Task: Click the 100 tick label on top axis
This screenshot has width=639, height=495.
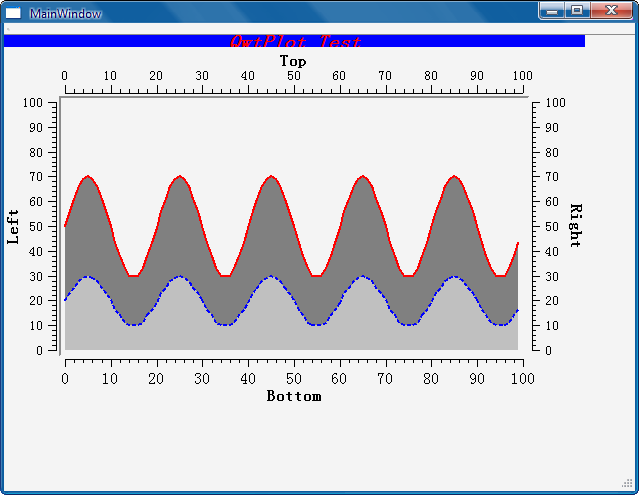Action: tap(523, 76)
